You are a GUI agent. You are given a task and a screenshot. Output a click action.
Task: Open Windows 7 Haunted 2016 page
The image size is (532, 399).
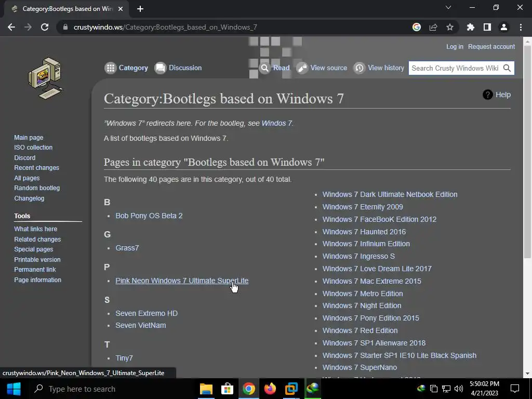coord(364,232)
